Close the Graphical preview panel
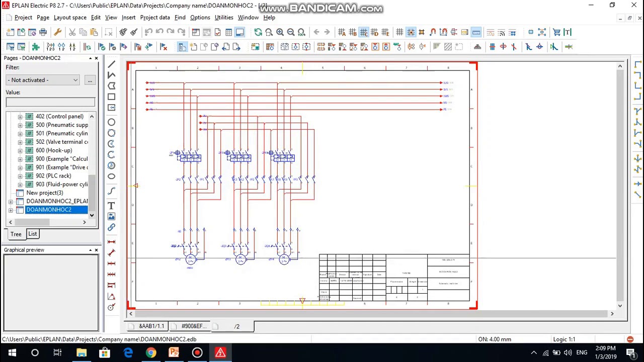This screenshot has width=644, height=362. 96,250
